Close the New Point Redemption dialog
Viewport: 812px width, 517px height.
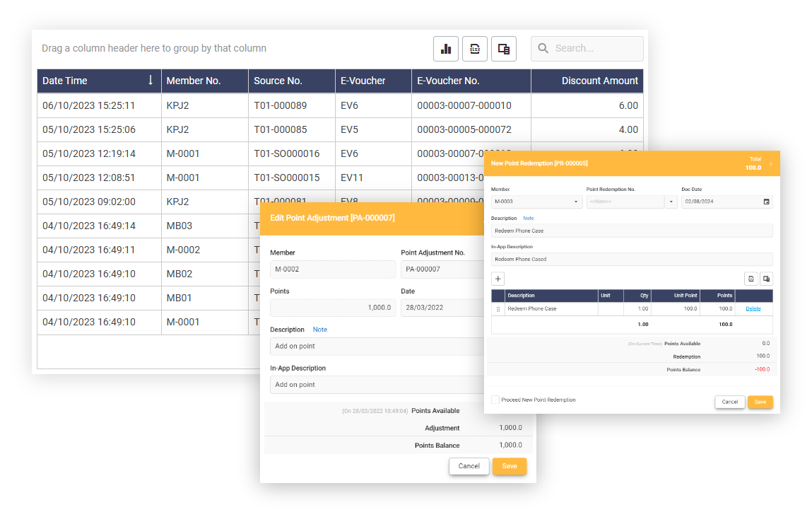pyautogui.click(x=771, y=163)
